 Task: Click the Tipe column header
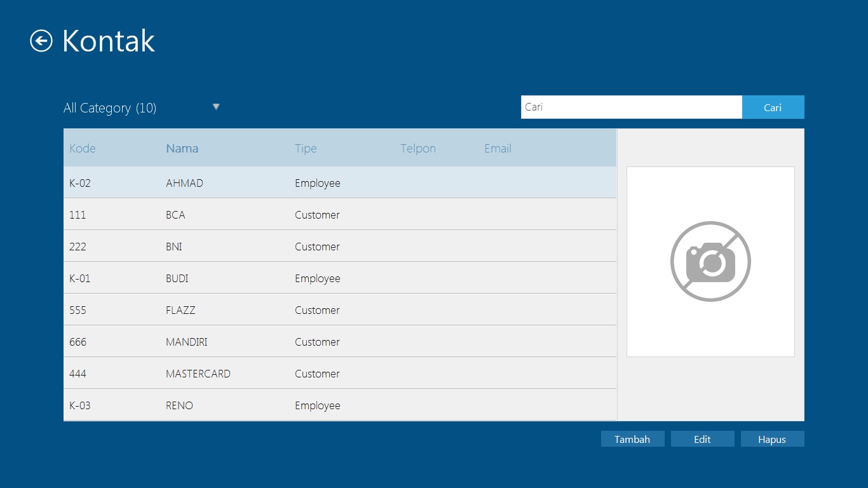coord(306,149)
